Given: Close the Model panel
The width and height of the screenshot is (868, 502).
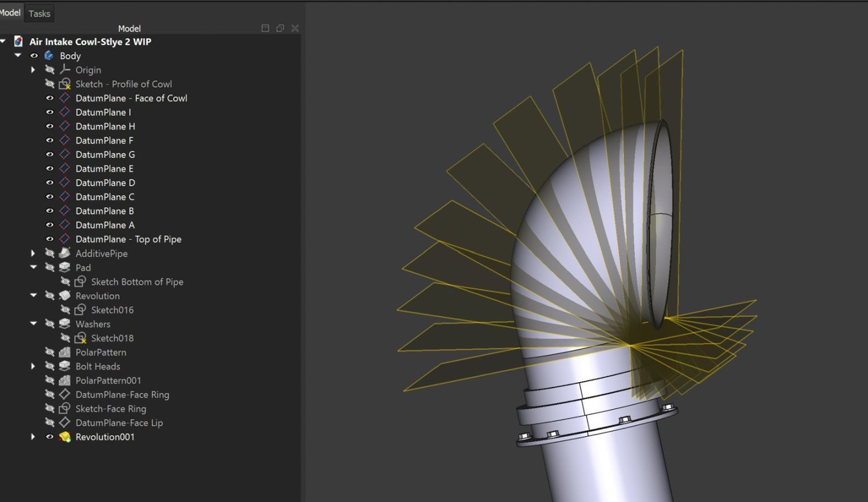Looking at the screenshot, I should point(295,28).
